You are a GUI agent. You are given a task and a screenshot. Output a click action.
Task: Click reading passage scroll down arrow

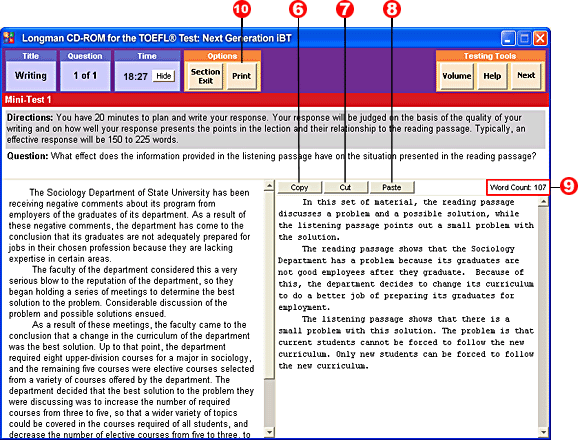269,432
